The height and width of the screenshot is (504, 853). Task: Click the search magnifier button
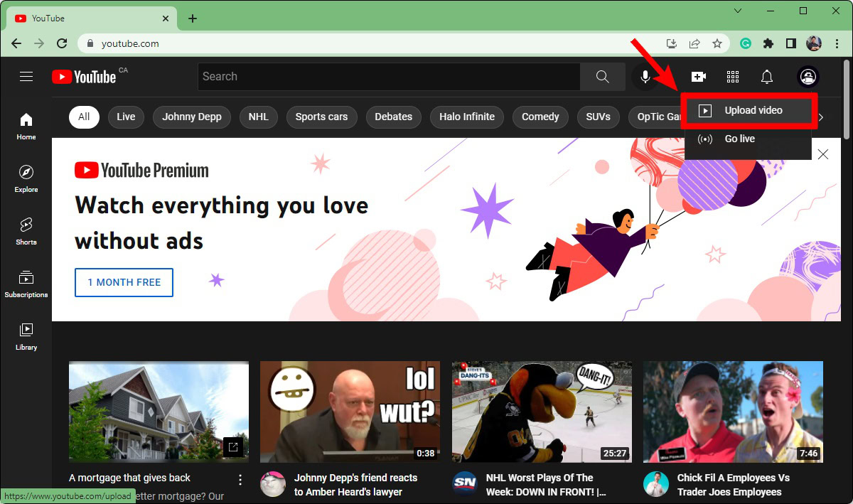click(602, 77)
